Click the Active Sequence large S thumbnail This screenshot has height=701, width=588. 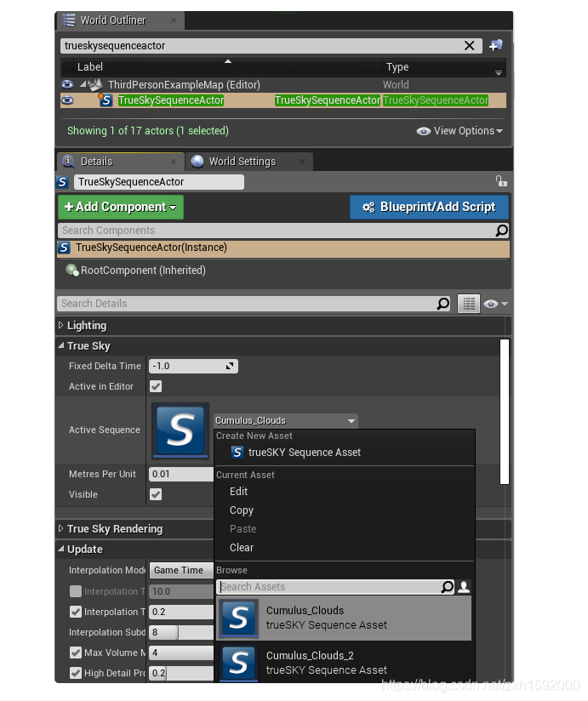[180, 430]
